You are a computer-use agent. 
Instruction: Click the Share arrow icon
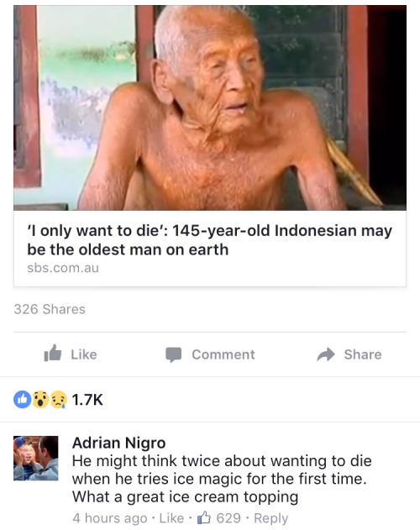click(x=326, y=354)
